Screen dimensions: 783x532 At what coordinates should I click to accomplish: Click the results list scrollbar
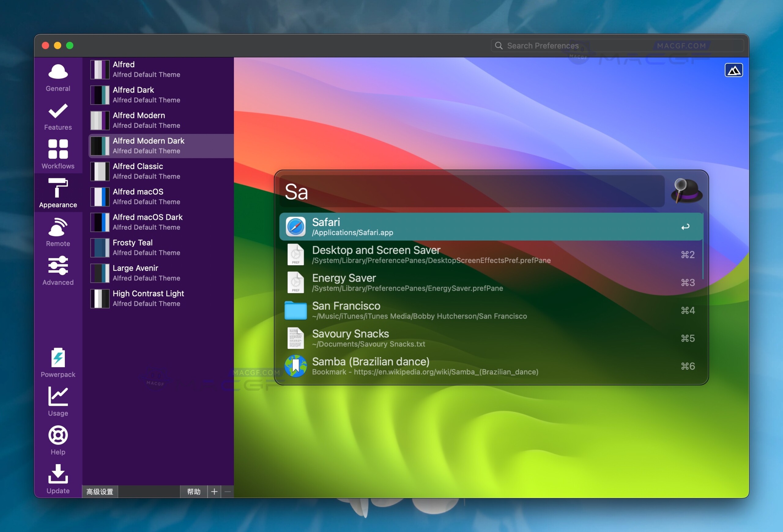click(703, 246)
